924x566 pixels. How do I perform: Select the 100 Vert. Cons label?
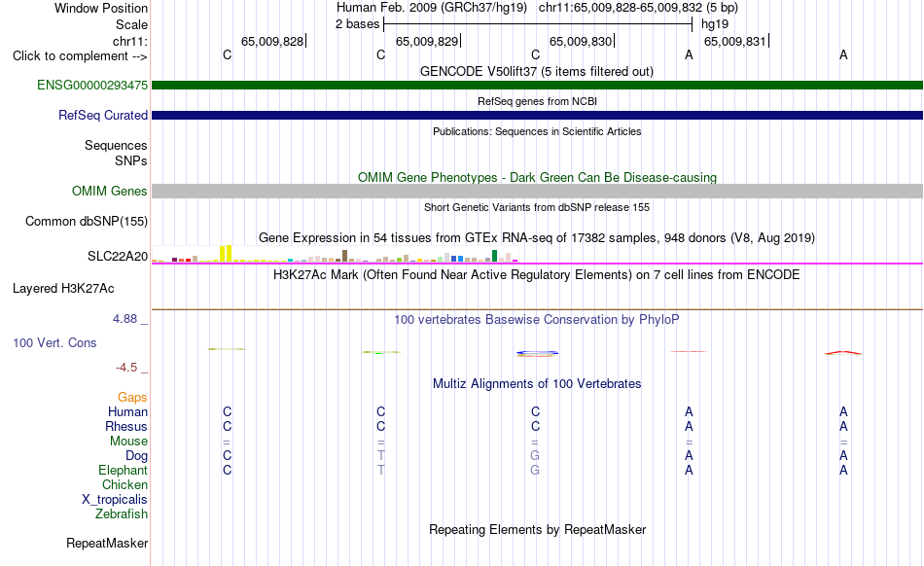coord(54,342)
